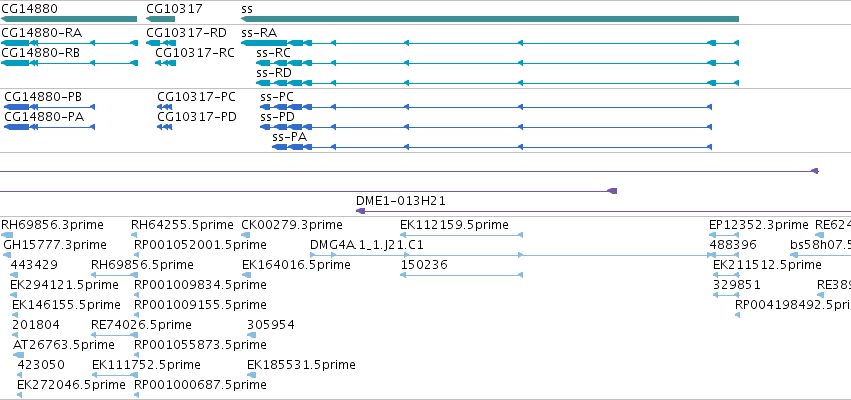Screen dimensions: 851x400
Task: Select EST EK185531.5prime
Action: pos(301,365)
